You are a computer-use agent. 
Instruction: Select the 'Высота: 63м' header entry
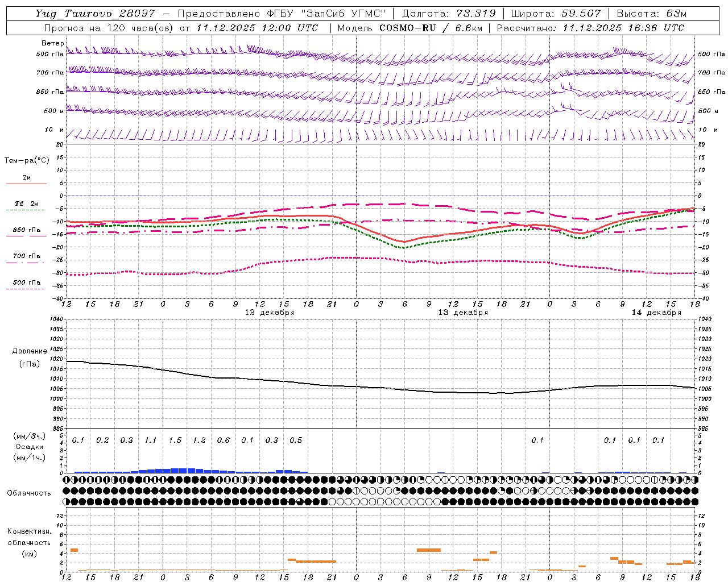coord(652,14)
